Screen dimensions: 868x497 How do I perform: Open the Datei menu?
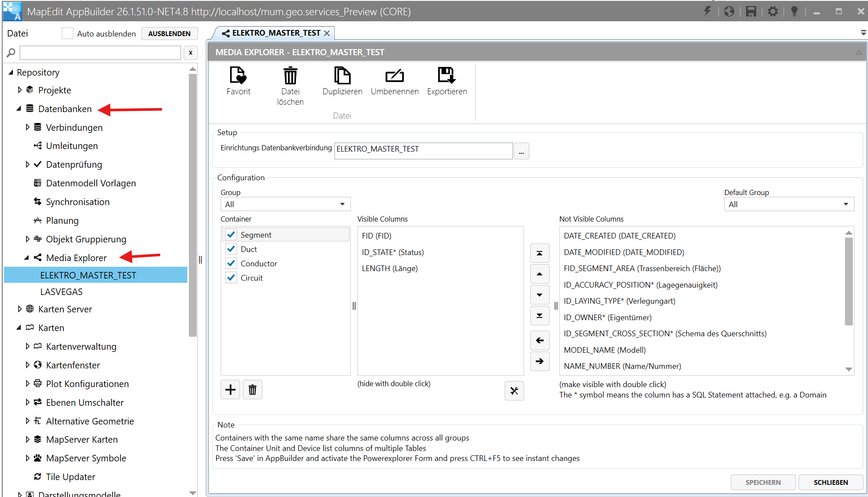pos(17,33)
